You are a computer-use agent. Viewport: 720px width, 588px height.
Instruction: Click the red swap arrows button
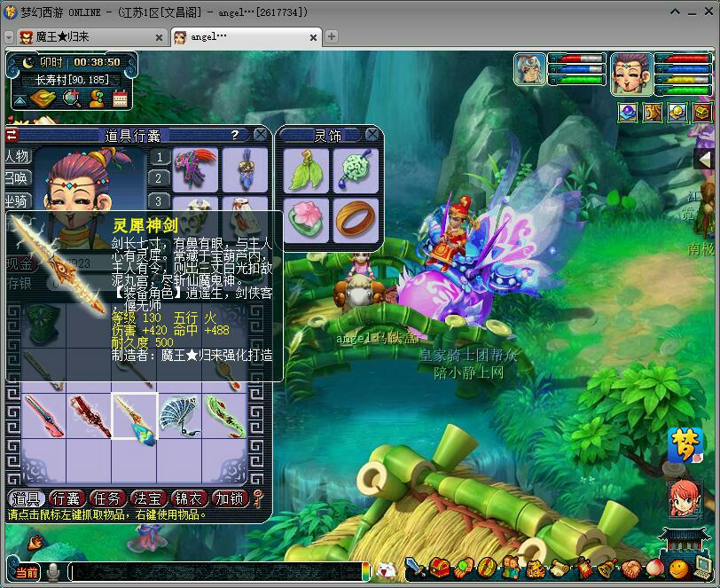click(x=12, y=135)
